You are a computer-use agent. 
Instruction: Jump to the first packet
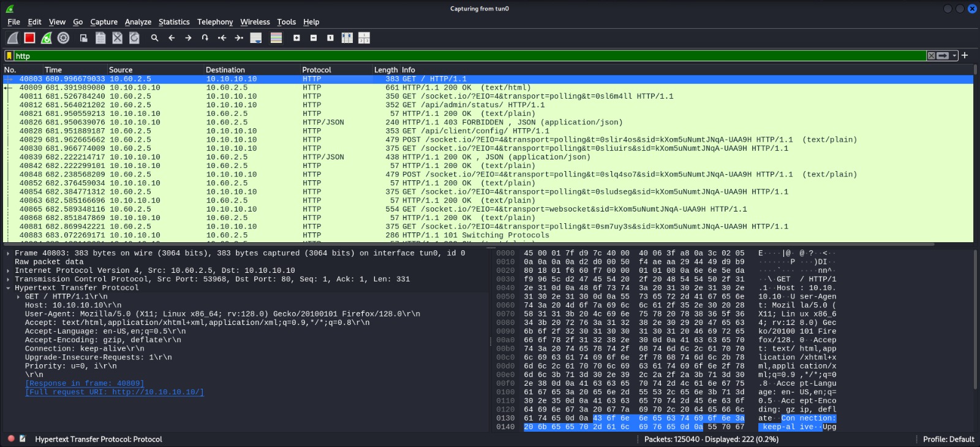(222, 38)
